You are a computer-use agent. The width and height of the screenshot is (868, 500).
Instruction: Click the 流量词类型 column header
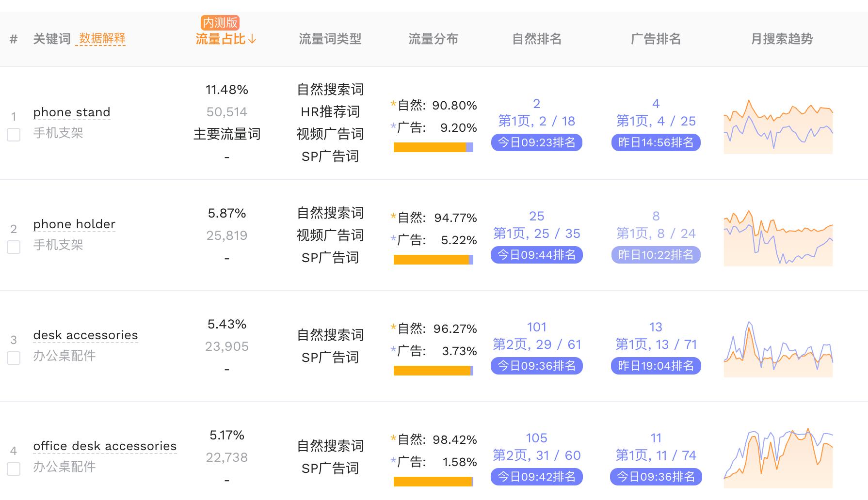330,39
